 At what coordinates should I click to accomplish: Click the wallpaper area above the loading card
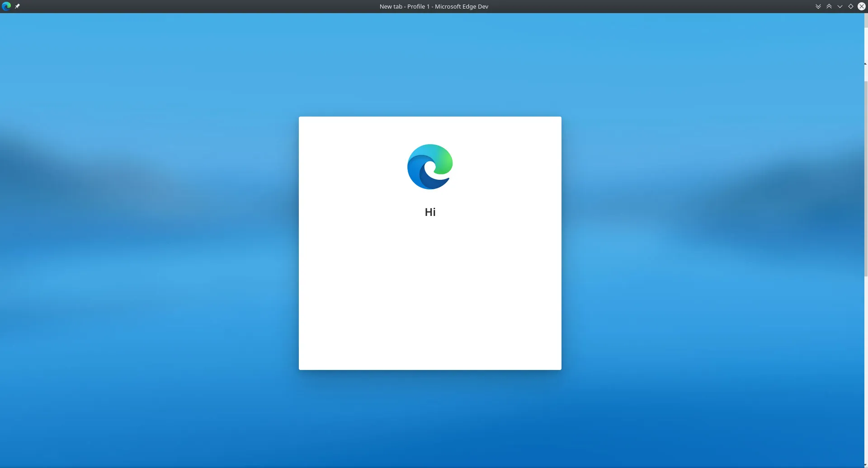(x=430, y=68)
